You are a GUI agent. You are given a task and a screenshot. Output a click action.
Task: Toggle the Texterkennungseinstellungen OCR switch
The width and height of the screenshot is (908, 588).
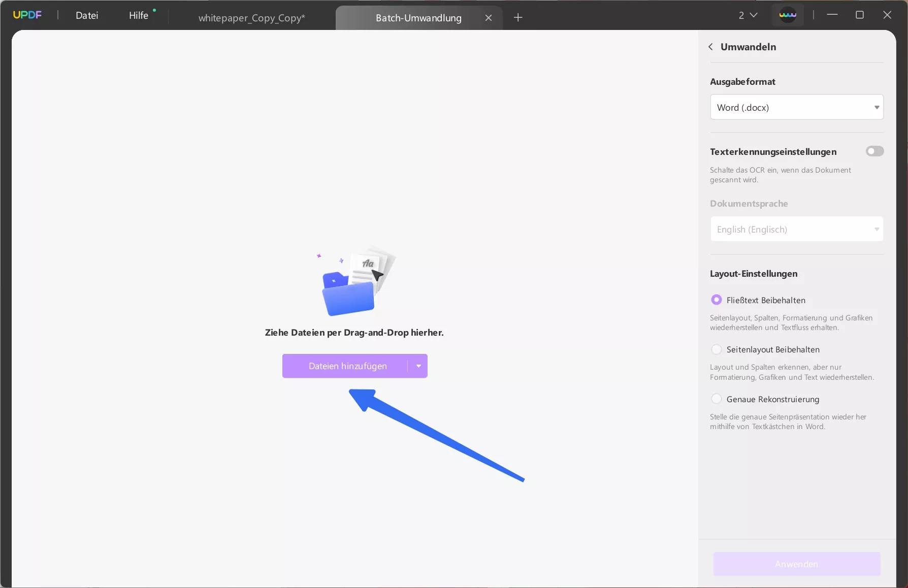[x=874, y=151]
